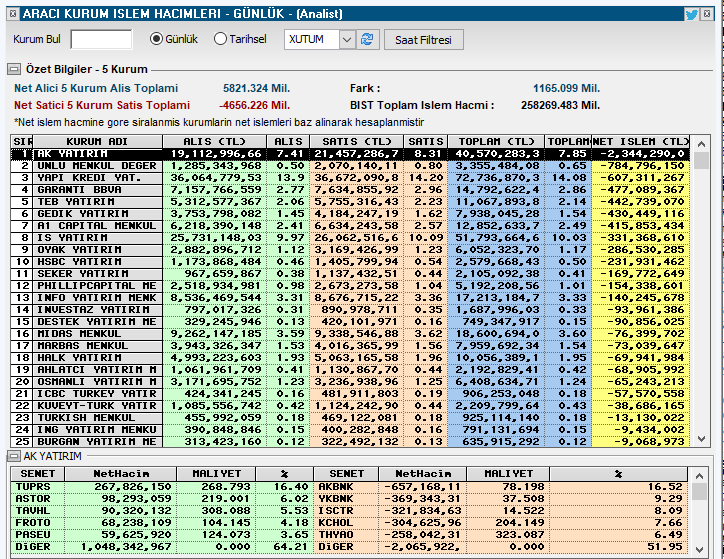Click the window icon left of the title
The image size is (724, 559).
tap(13, 14)
